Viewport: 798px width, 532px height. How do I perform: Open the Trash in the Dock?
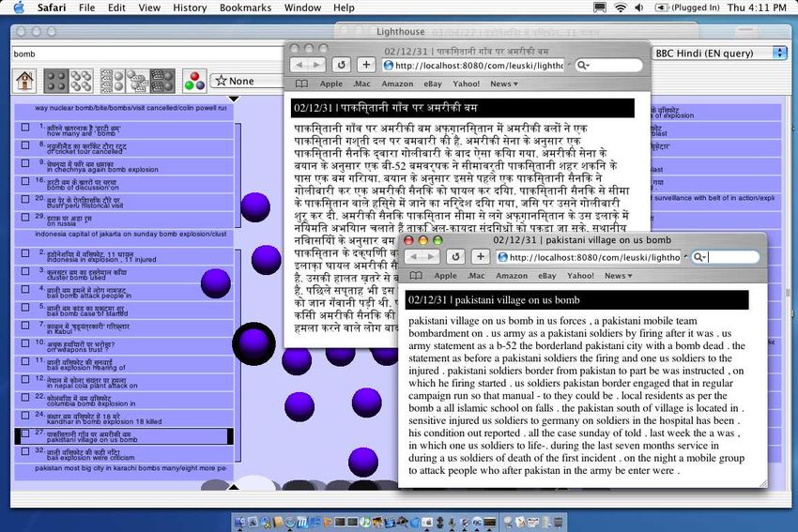tap(559, 523)
